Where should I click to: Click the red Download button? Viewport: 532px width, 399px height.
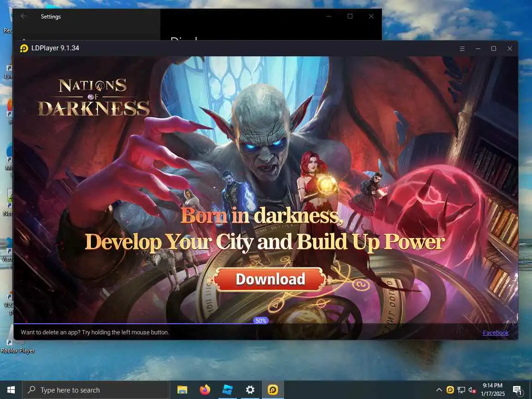tap(270, 279)
